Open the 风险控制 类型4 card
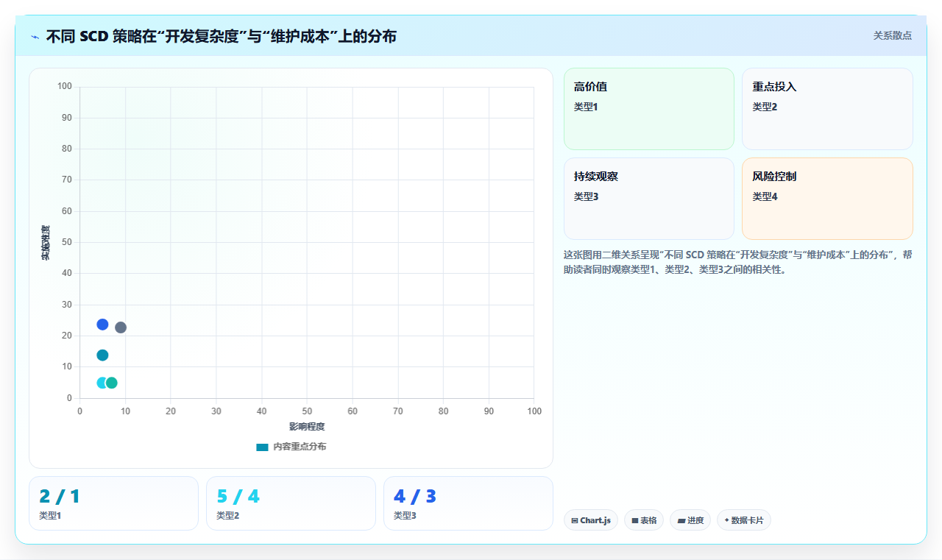 827,199
